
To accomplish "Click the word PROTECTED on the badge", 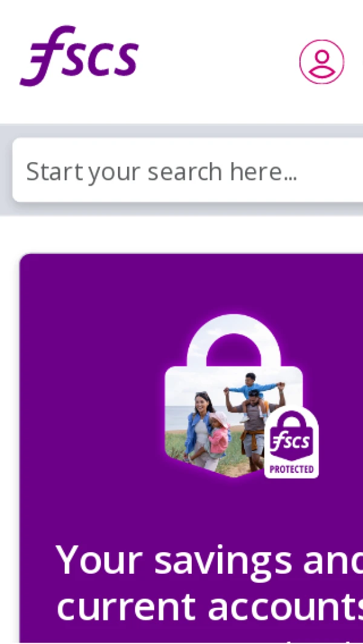I will point(292,469).
